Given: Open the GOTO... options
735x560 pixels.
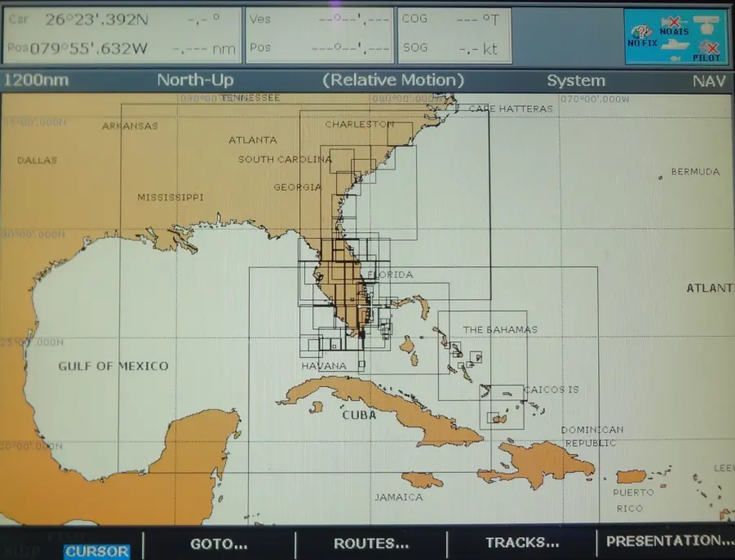Looking at the screenshot, I should [x=218, y=545].
